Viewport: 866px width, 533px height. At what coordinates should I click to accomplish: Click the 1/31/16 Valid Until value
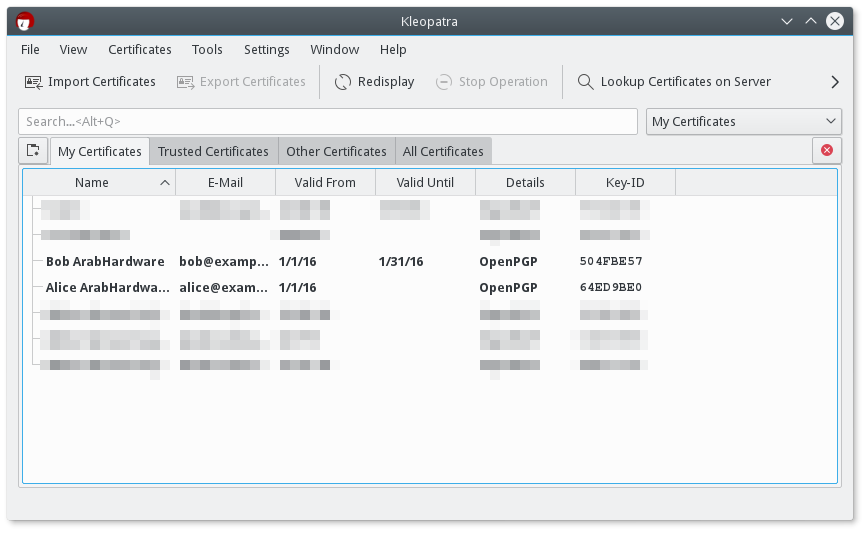pos(401,262)
